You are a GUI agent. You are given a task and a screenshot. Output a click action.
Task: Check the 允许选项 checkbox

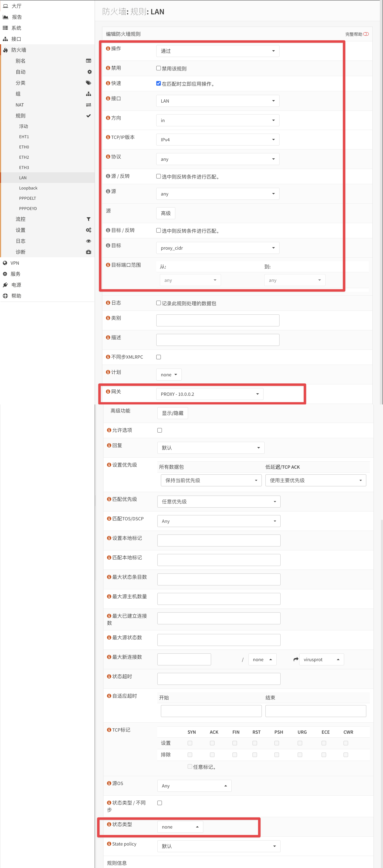[x=160, y=430]
